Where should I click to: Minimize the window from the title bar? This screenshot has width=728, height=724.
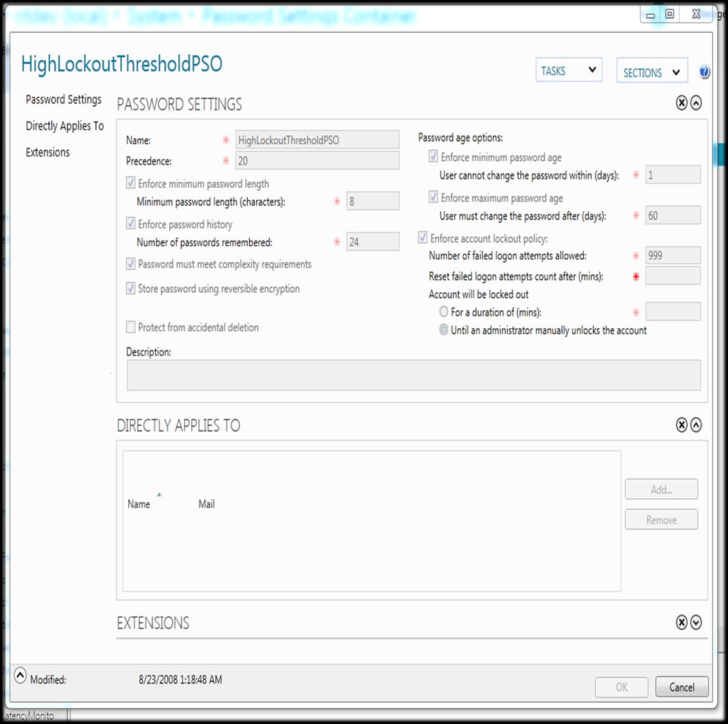651,15
